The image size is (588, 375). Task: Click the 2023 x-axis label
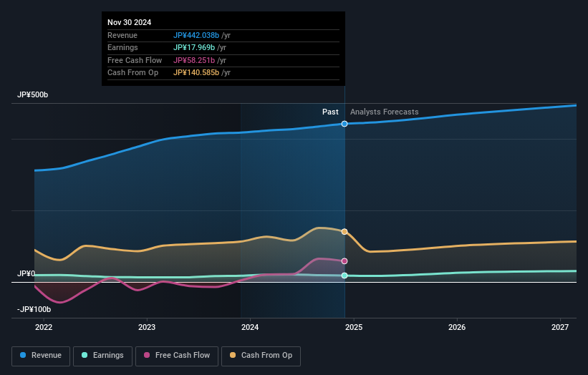coord(147,327)
